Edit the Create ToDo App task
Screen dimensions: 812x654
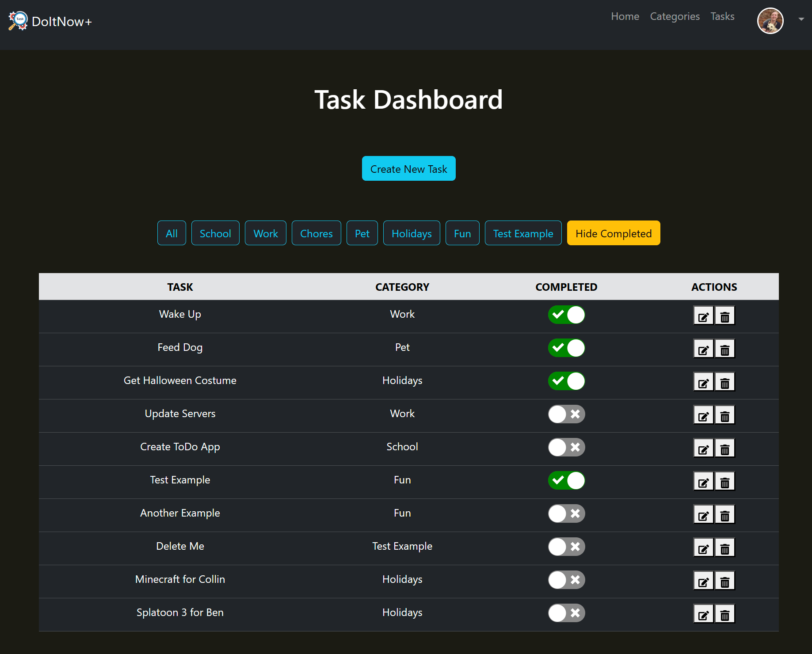point(703,449)
